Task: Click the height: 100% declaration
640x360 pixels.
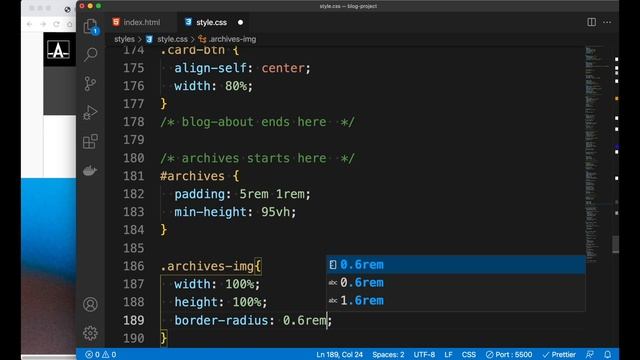Action: click(221, 302)
